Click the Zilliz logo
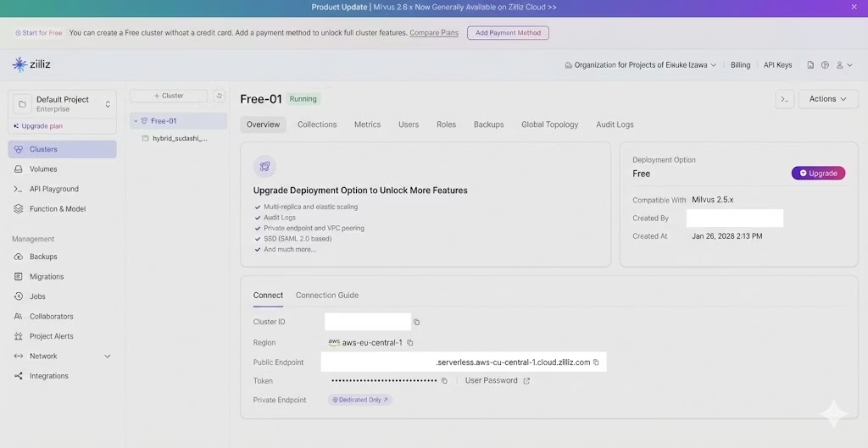This screenshot has height=448, width=868. (x=31, y=64)
